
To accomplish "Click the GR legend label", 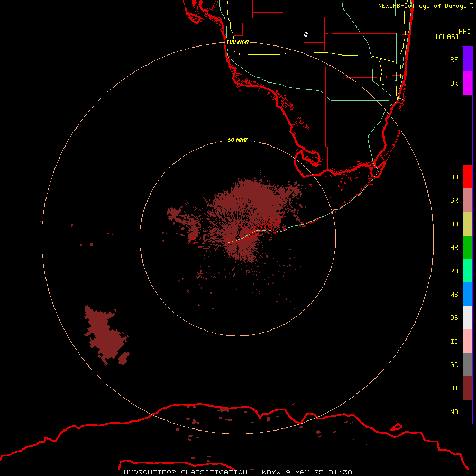I will [x=454, y=200].
